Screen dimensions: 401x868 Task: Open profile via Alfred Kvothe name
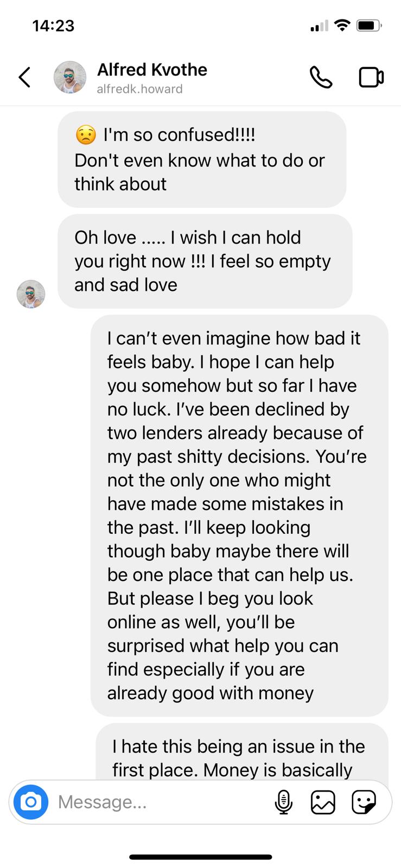(x=152, y=69)
